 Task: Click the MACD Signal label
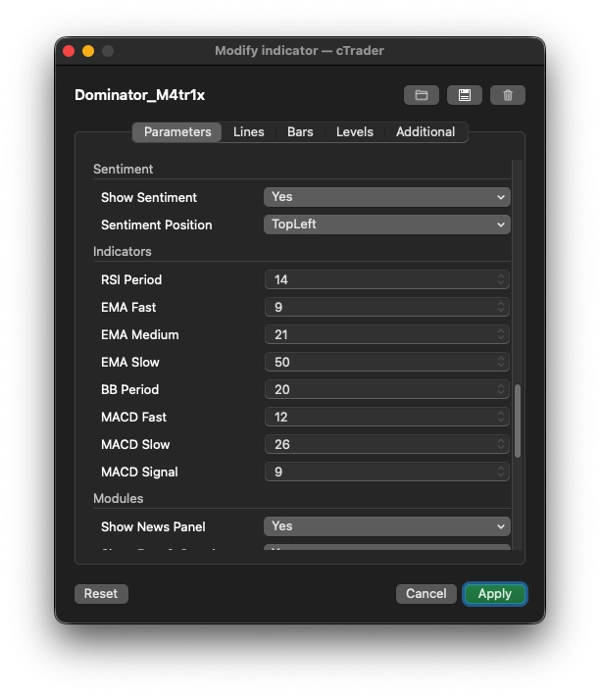(139, 472)
